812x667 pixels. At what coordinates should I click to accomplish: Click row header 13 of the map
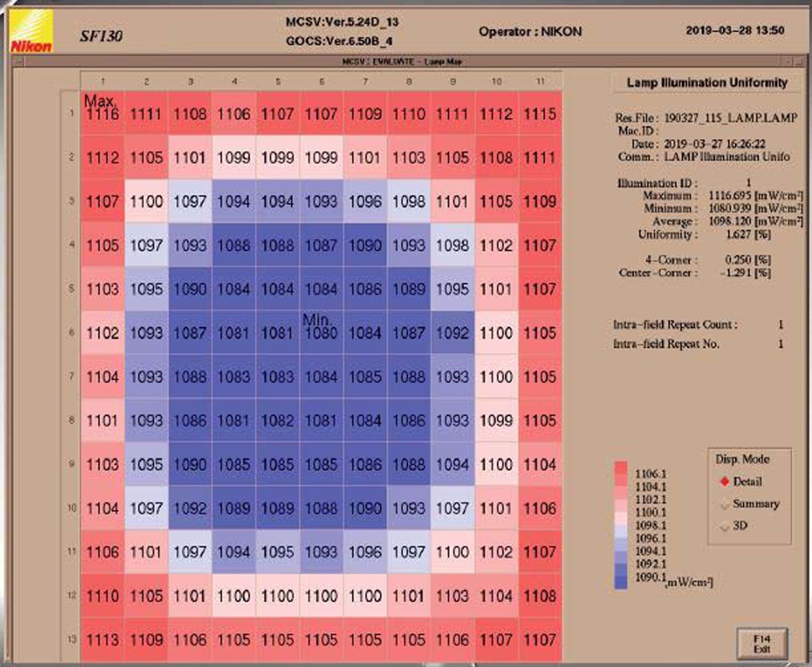click(71, 640)
